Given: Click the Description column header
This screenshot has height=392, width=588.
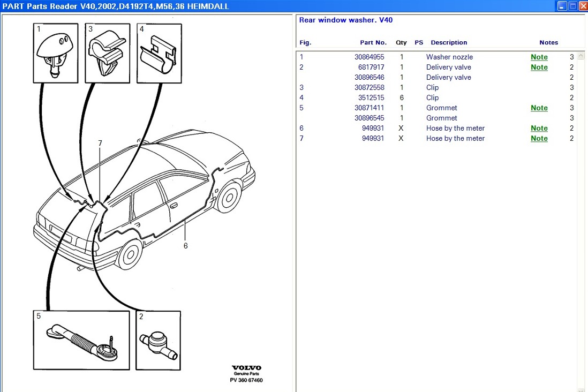Looking at the screenshot, I should pos(449,42).
